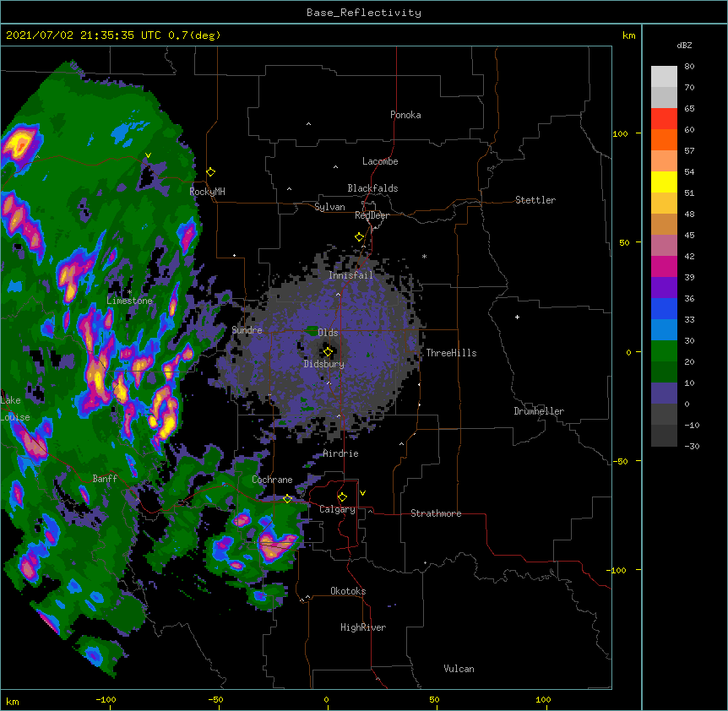Click the white plus marker north of Drumheller

click(517, 317)
